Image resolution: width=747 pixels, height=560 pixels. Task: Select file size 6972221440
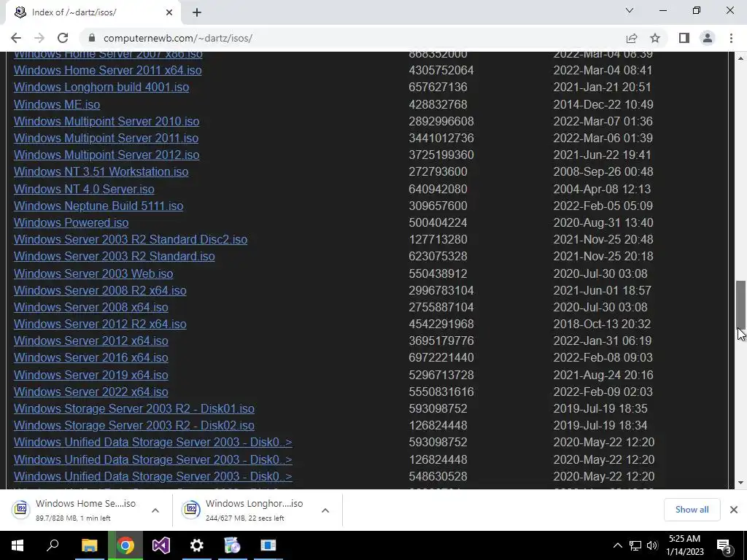point(441,357)
